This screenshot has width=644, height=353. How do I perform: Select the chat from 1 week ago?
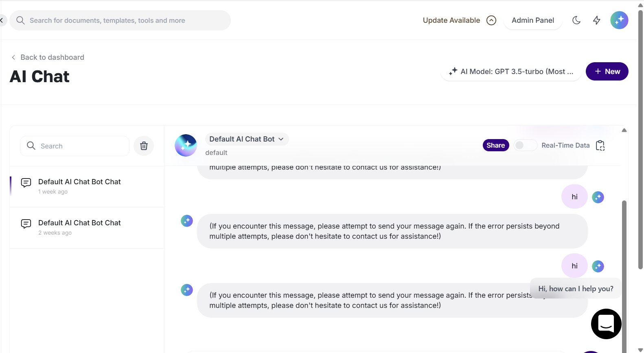(79, 186)
